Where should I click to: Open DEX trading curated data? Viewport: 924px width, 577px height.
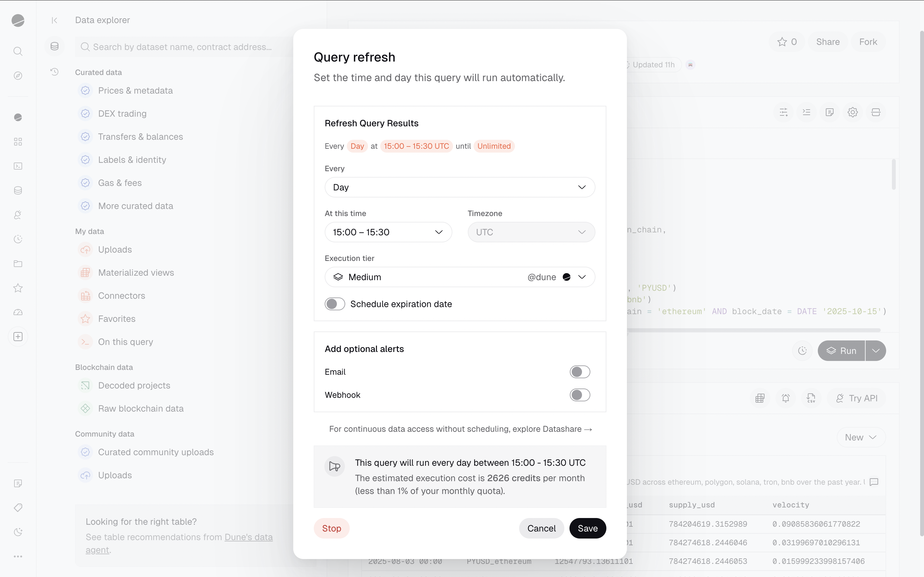pyautogui.click(x=122, y=114)
